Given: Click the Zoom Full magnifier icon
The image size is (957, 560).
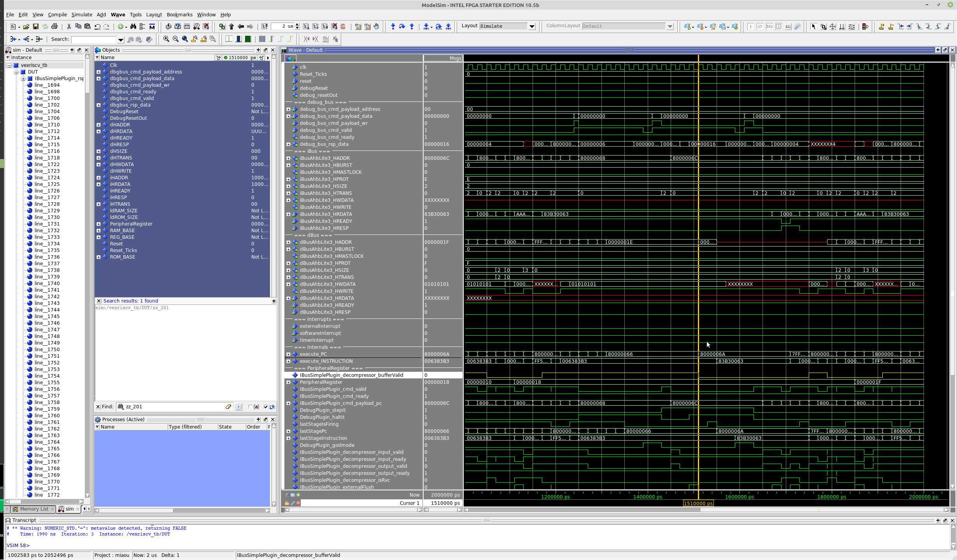Looking at the screenshot, I should coord(184,39).
